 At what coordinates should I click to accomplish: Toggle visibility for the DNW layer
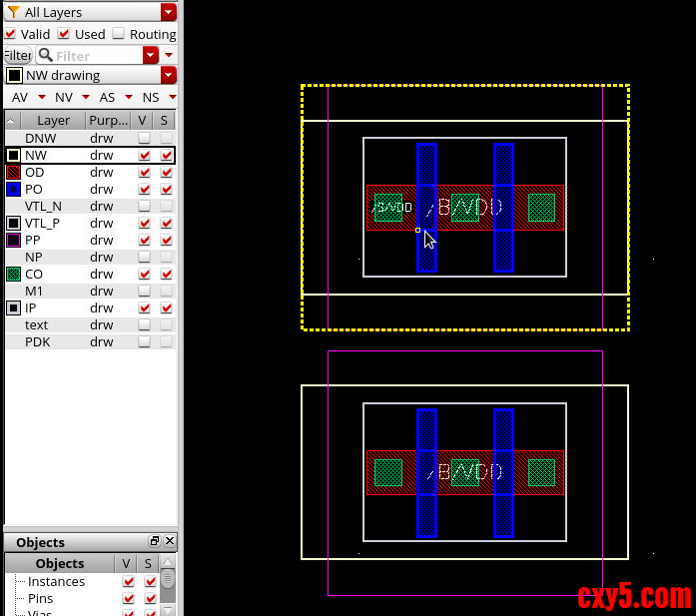point(144,138)
